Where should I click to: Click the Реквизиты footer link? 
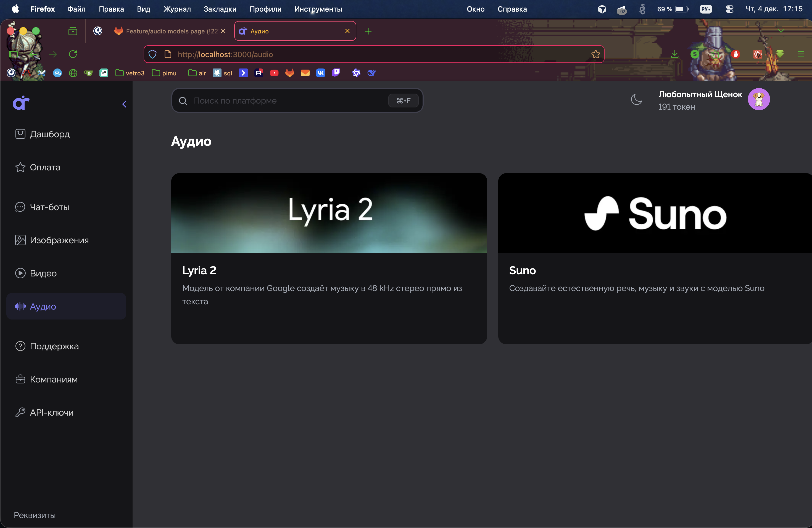click(35, 515)
